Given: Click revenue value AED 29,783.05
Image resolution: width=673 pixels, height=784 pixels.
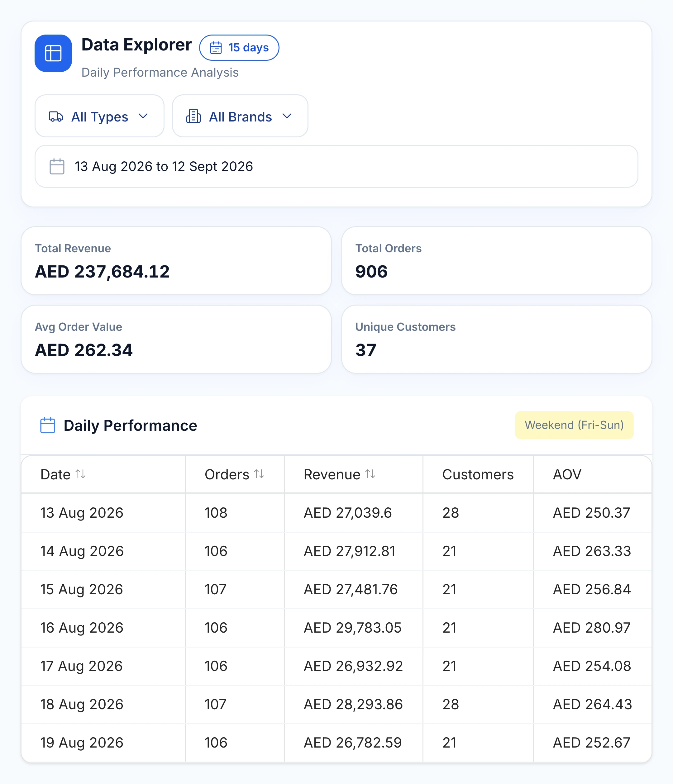Looking at the screenshot, I should tap(352, 627).
